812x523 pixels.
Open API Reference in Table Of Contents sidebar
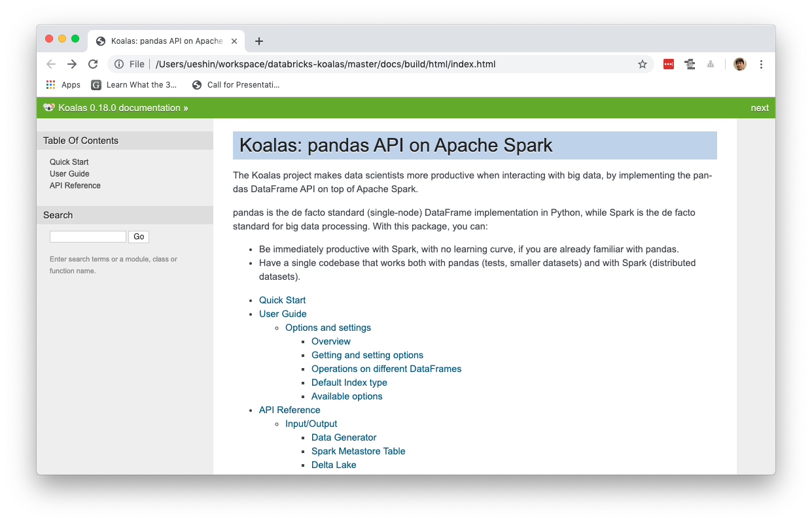tap(75, 186)
